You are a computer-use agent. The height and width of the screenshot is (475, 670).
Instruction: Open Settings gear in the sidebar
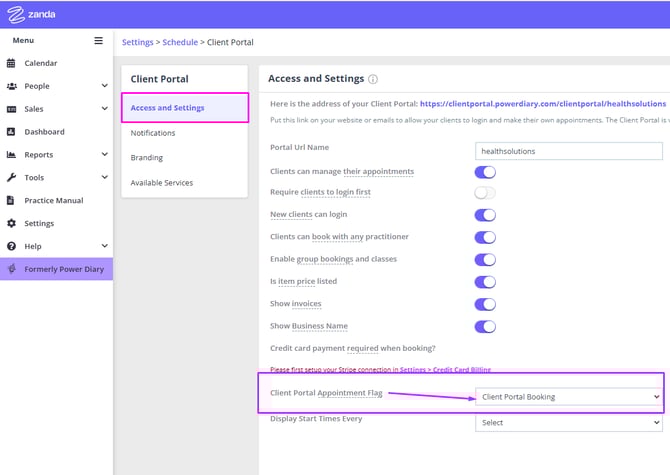click(x=12, y=223)
